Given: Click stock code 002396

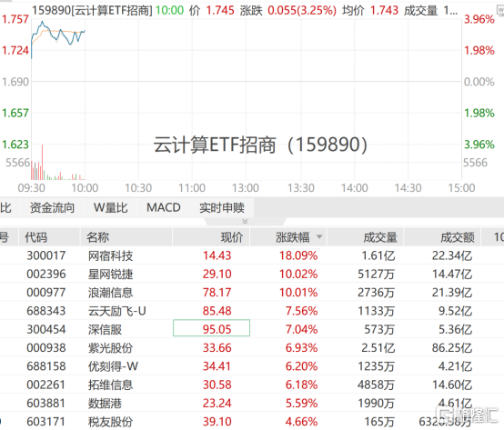Looking at the screenshot, I should tap(46, 274).
